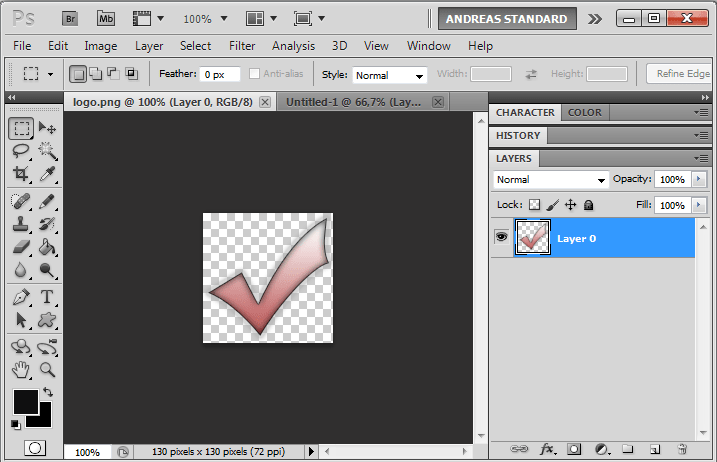This screenshot has width=717, height=462.
Task: Enable the Anti-alias checkbox
Action: coord(254,74)
